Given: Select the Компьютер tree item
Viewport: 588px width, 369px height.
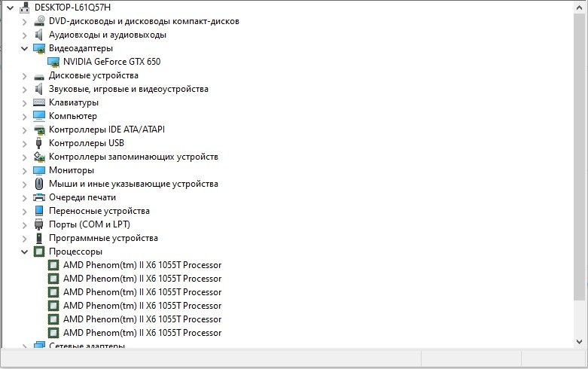Looking at the screenshot, I should point(72,116).
